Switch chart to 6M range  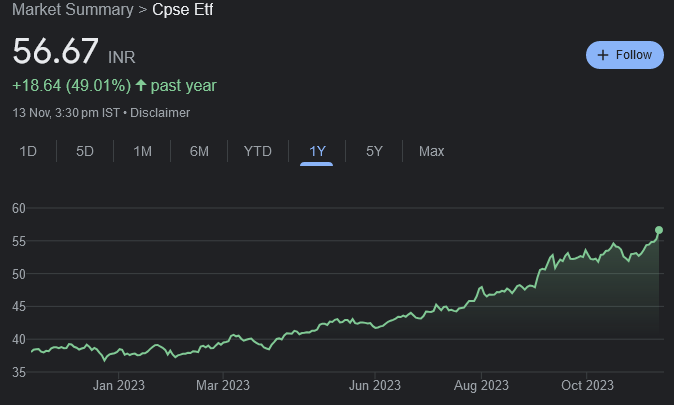pos(199,151)
